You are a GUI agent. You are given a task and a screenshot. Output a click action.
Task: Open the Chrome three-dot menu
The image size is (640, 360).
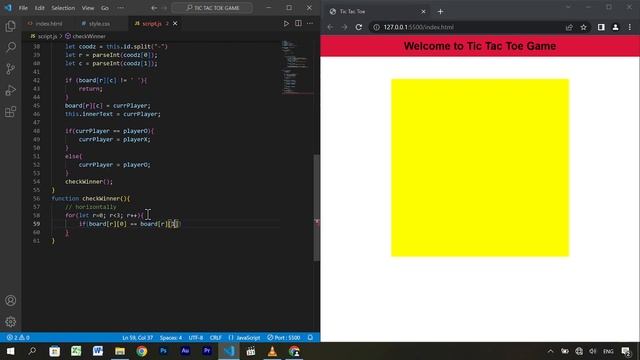630,27
